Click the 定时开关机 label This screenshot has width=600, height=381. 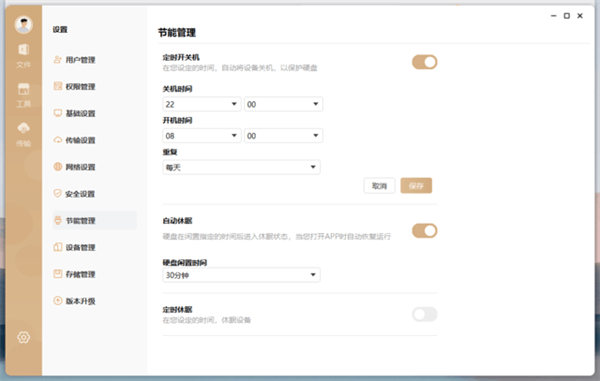point(181,57)
